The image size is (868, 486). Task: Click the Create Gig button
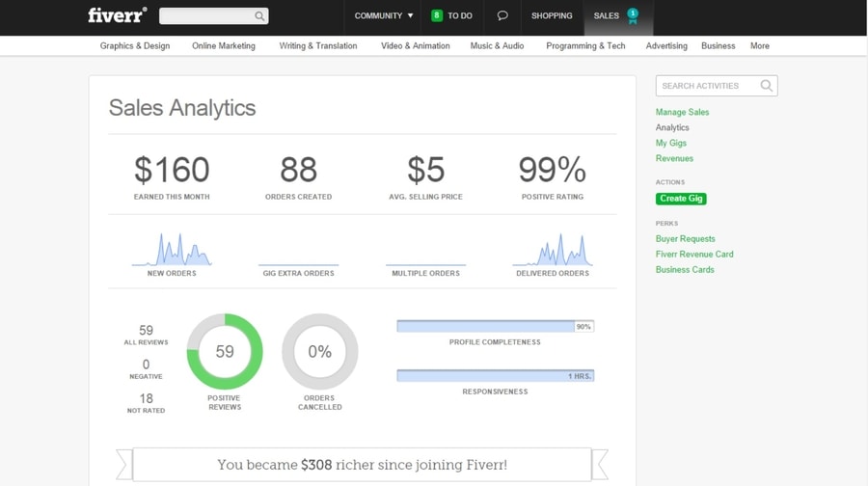click(x=681, y=199)
